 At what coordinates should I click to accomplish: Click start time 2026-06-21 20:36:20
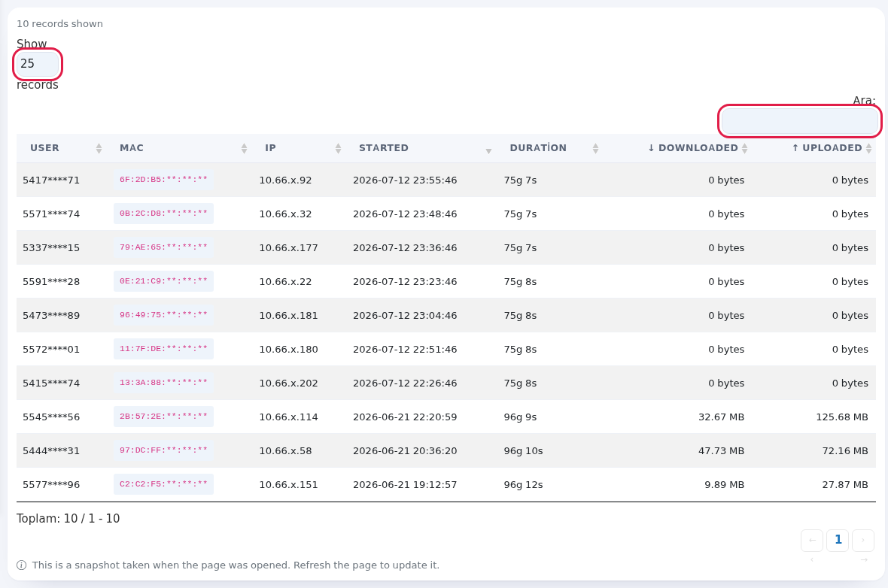[x=405, y=451]
